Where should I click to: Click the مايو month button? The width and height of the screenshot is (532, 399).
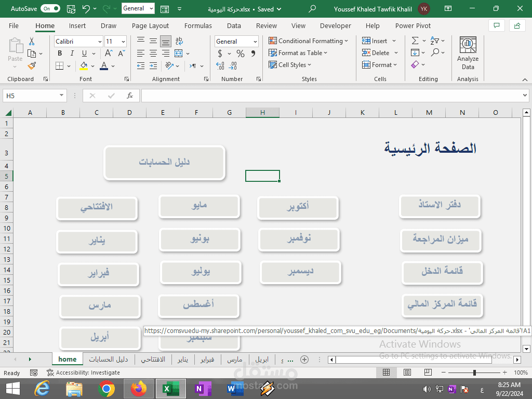point(199,206)
